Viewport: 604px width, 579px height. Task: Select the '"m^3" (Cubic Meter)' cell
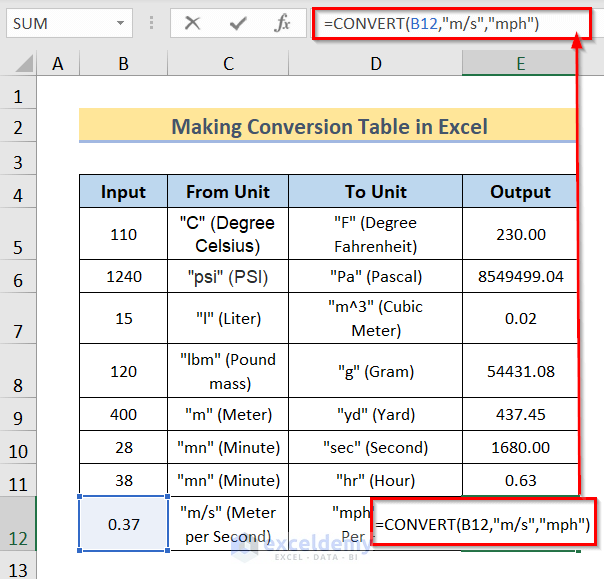tap(376, 319)
